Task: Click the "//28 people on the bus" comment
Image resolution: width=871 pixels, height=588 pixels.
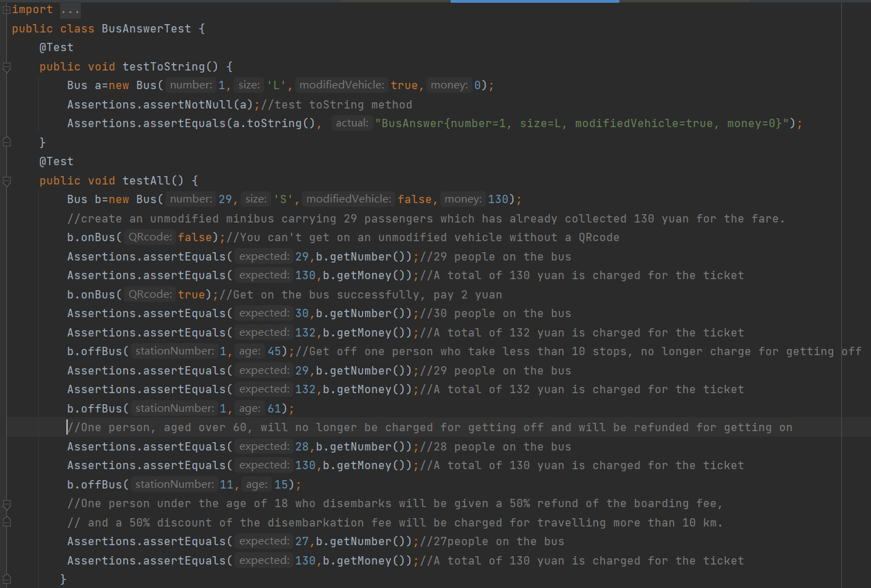Action: click(x=495, y=446)
